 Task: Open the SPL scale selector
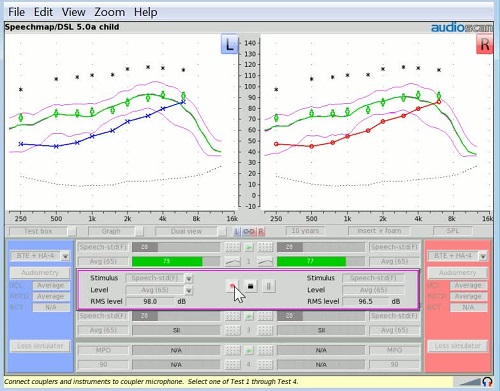tap(453, 231)
